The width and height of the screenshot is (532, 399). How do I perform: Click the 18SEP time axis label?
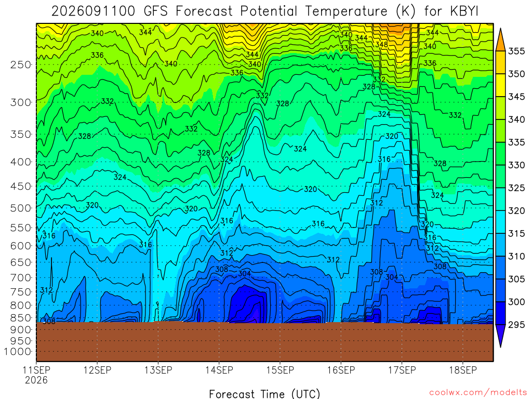point(463,370)
